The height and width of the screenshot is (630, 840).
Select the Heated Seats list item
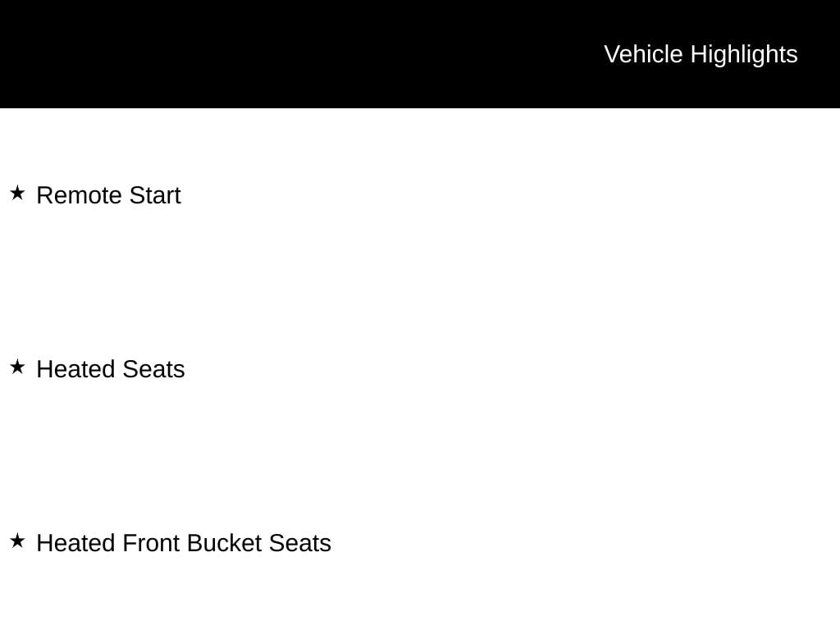pos(111,370)
